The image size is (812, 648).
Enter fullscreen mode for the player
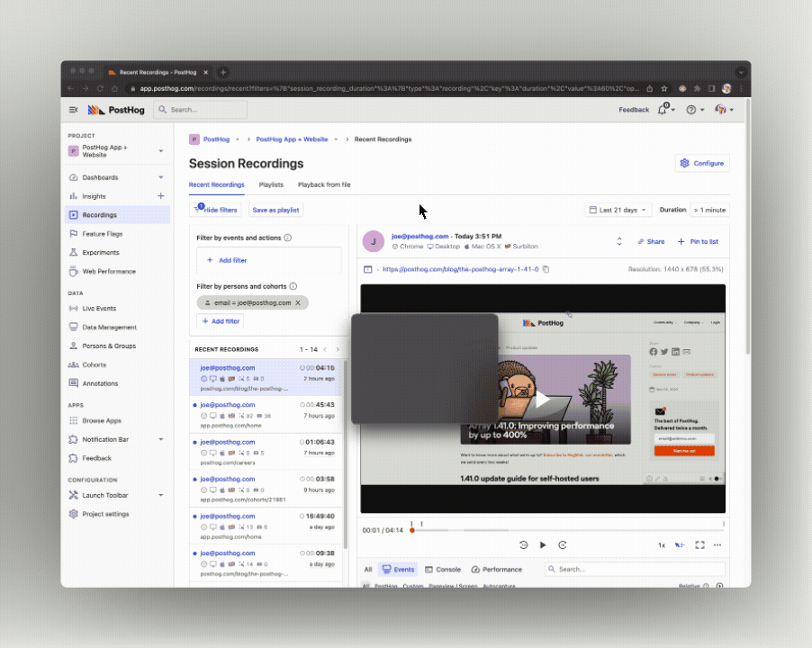[699, 544]
